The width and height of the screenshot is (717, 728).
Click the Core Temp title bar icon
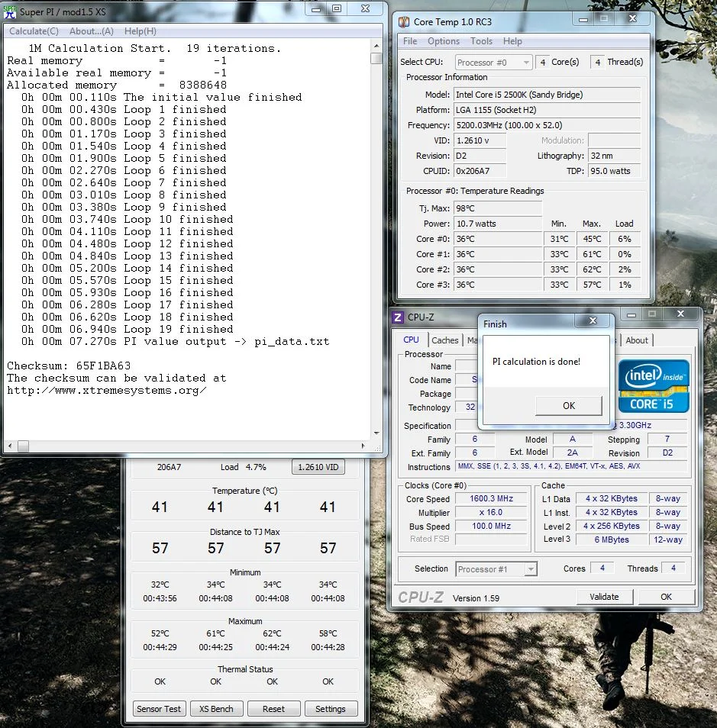click(x=404, y=22)
